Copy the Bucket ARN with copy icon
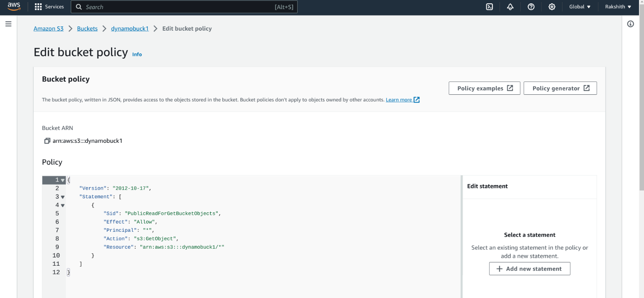The width and height of the screenshot is (644, 298). click(47, 141)
